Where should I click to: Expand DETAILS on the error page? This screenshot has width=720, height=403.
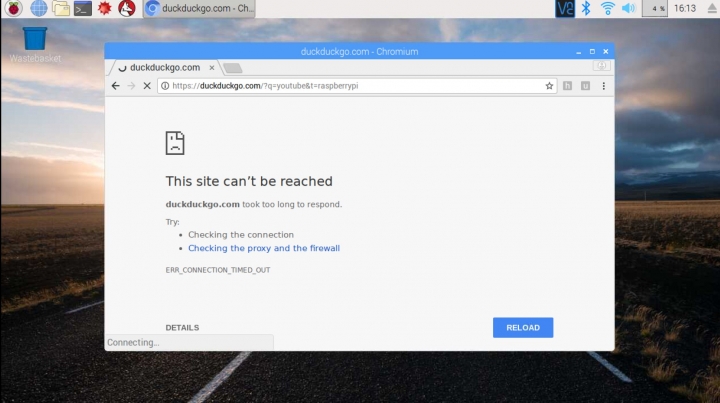[182, 328]
